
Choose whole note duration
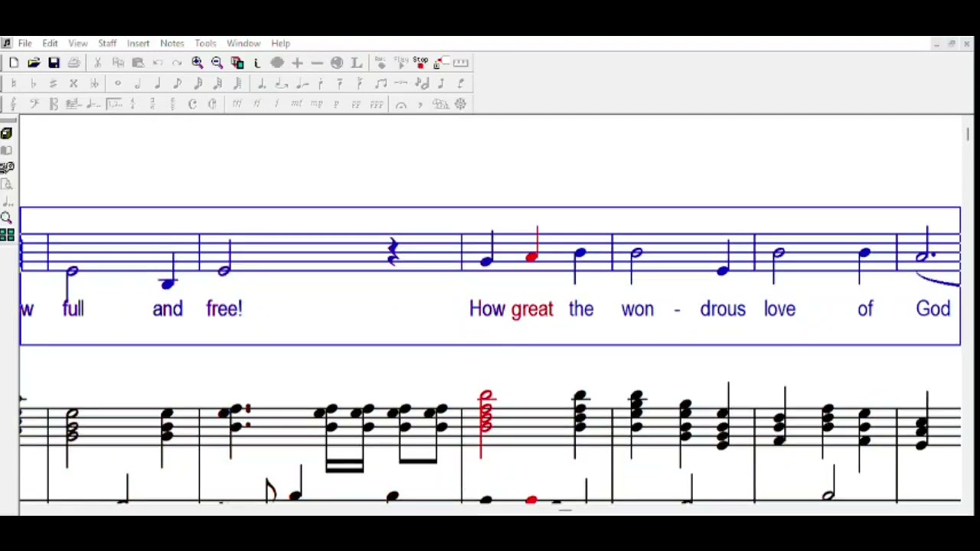point(118,83)
